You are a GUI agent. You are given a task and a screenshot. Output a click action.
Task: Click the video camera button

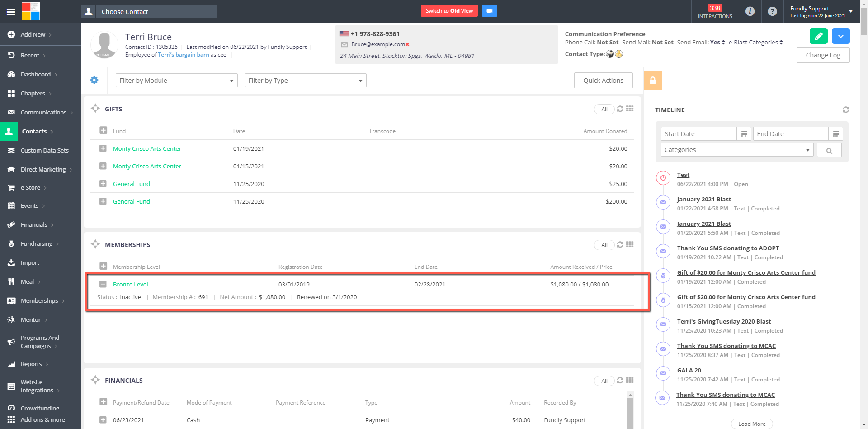(489, 11)
